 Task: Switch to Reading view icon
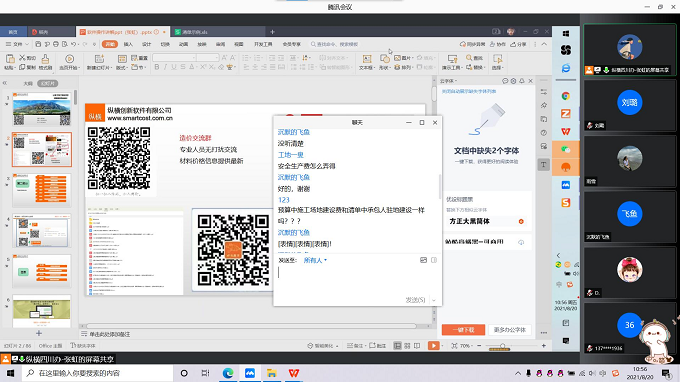point(417,346)
